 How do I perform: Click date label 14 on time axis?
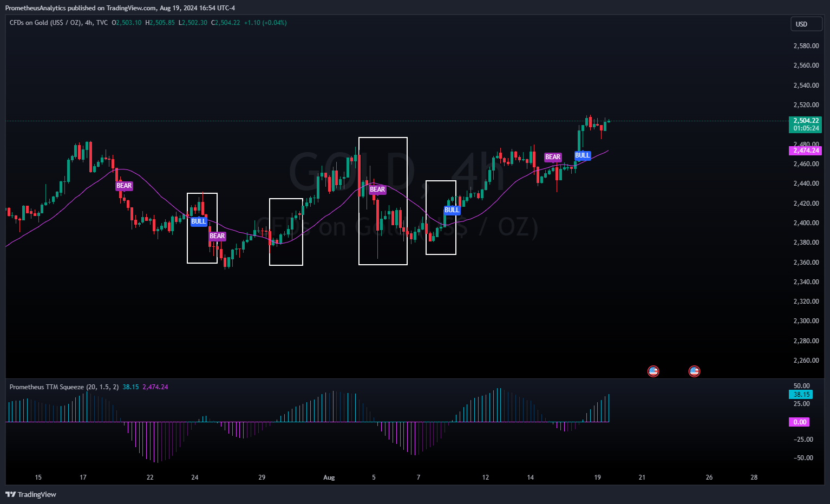tap(531, 477)
